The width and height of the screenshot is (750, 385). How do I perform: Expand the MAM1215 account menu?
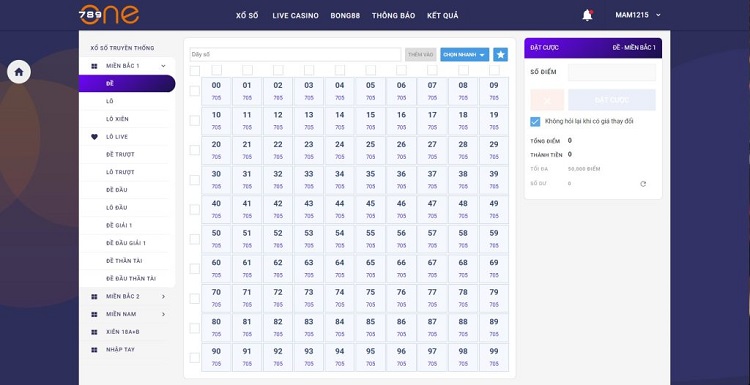click(x=638, y=15)
